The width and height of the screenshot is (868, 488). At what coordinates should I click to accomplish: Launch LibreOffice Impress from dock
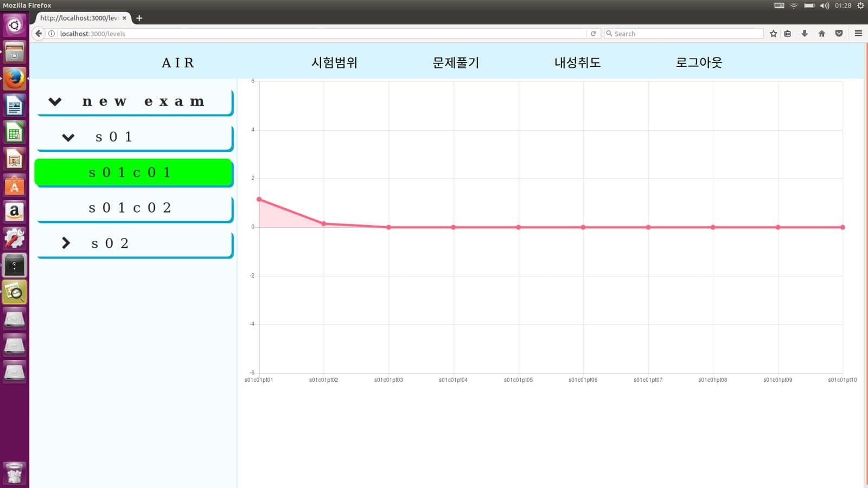click(15, 159)
